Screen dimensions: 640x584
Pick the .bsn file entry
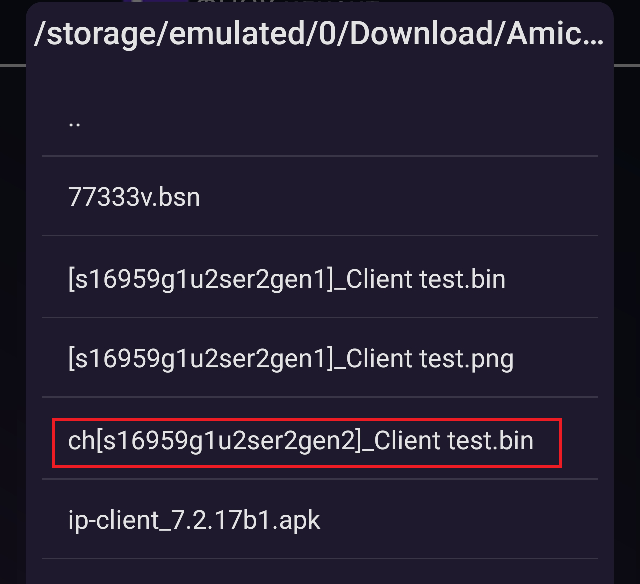click(320, 197)
